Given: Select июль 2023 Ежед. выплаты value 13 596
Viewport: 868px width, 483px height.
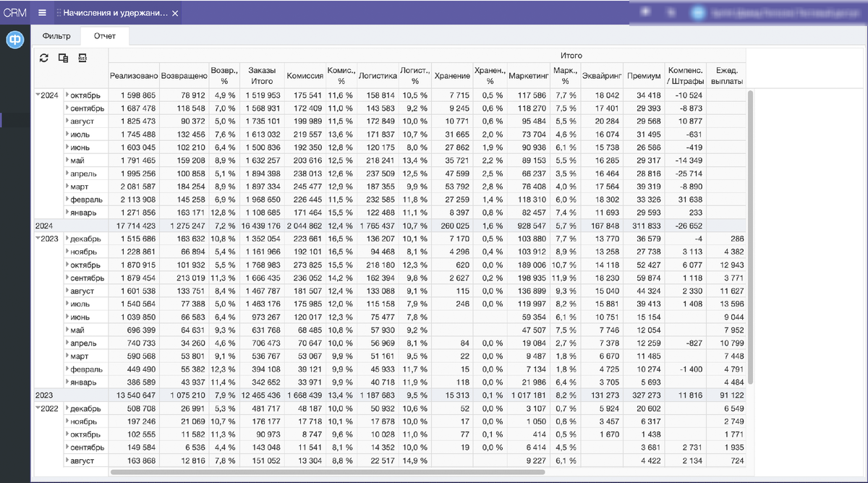Looking at the screenshot, I should [726, 304].
